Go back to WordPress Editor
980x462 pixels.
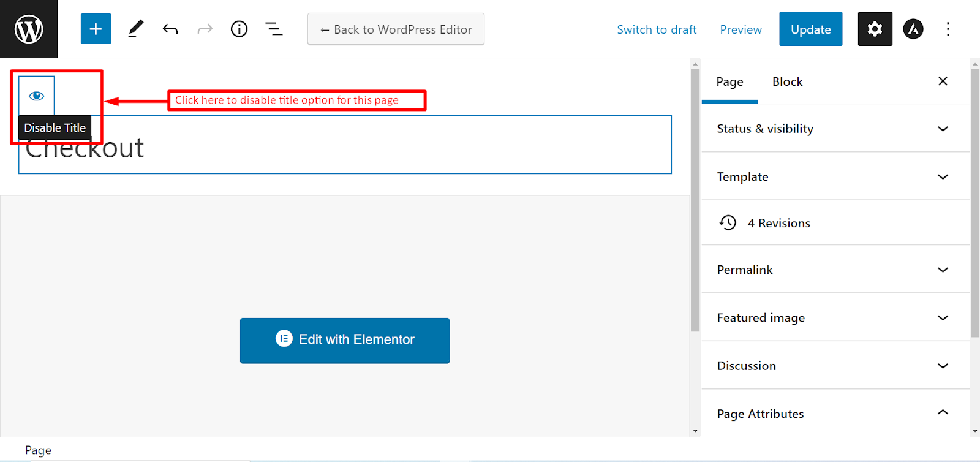(x=396, y=29)
